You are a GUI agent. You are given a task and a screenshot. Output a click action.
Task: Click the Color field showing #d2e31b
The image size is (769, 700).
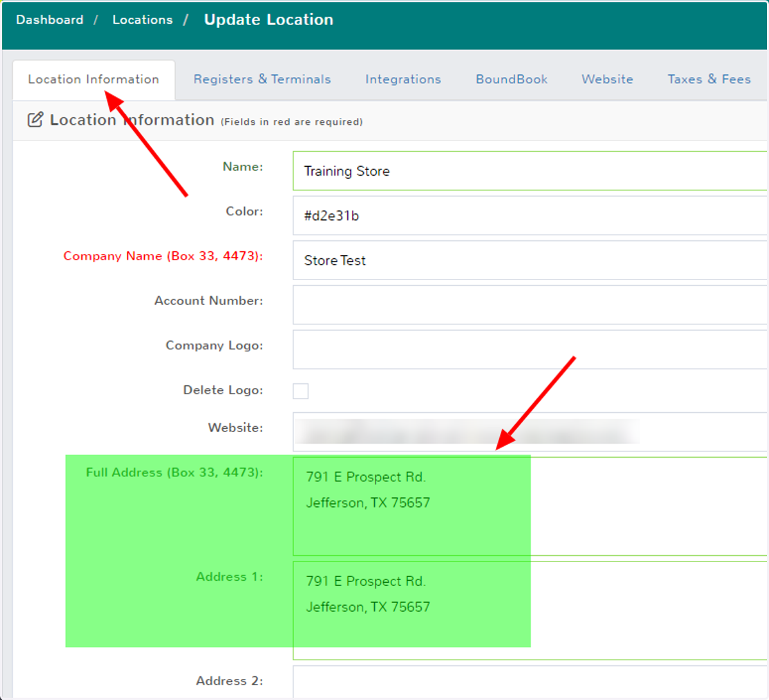tap(530, 215)
